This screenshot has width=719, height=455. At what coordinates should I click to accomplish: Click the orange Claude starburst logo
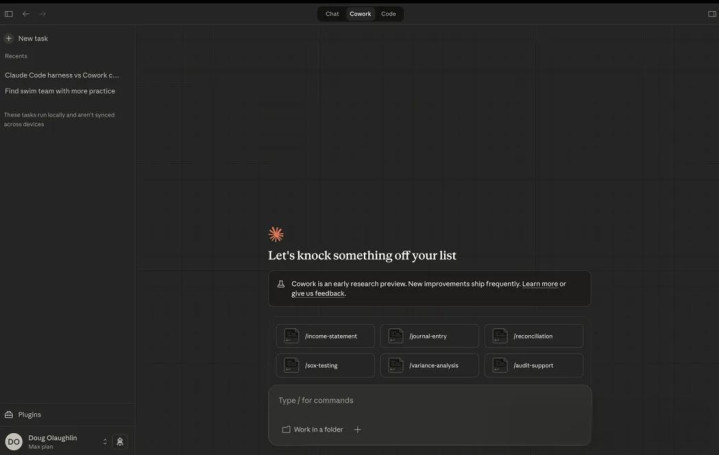pos(276,234)
